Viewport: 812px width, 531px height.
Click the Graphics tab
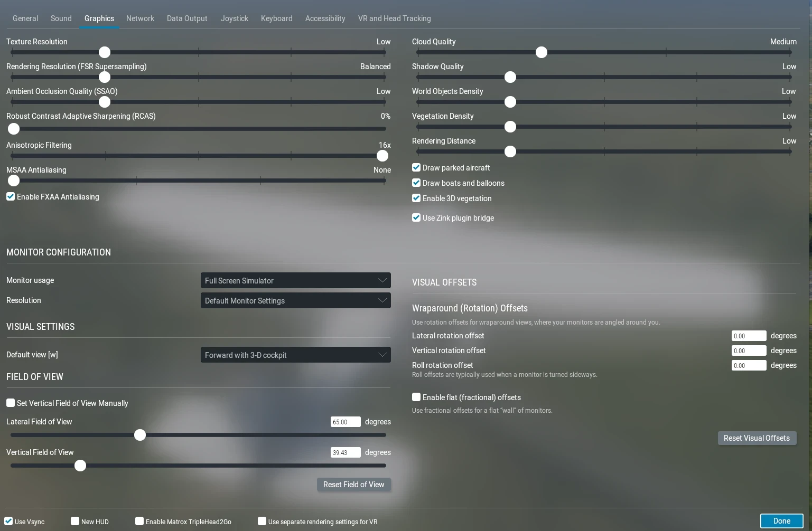point(99,18)
